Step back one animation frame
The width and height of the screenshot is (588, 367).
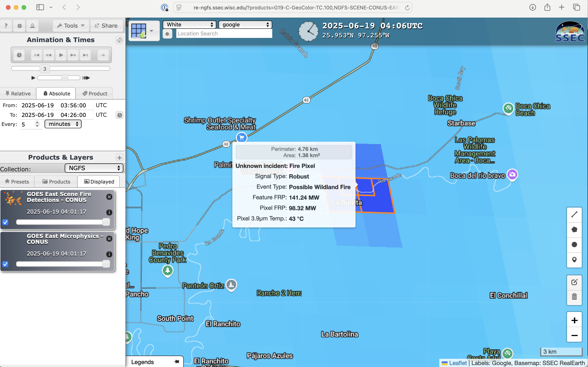tap(49, 55)
